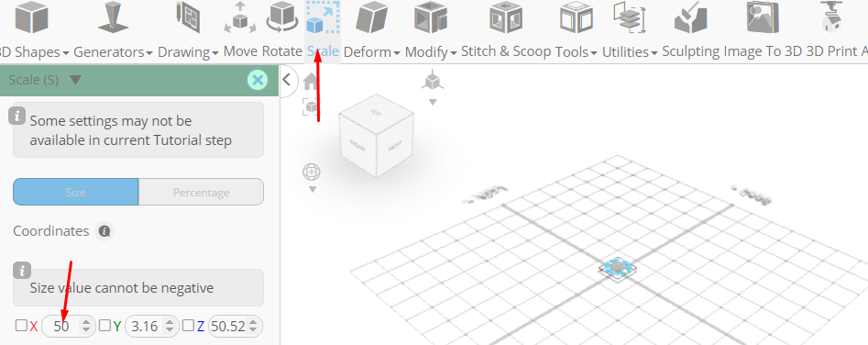Close the Scale panel
This screenshot has width=868, height=345.
pyautogui.click(x=257, y=81)
